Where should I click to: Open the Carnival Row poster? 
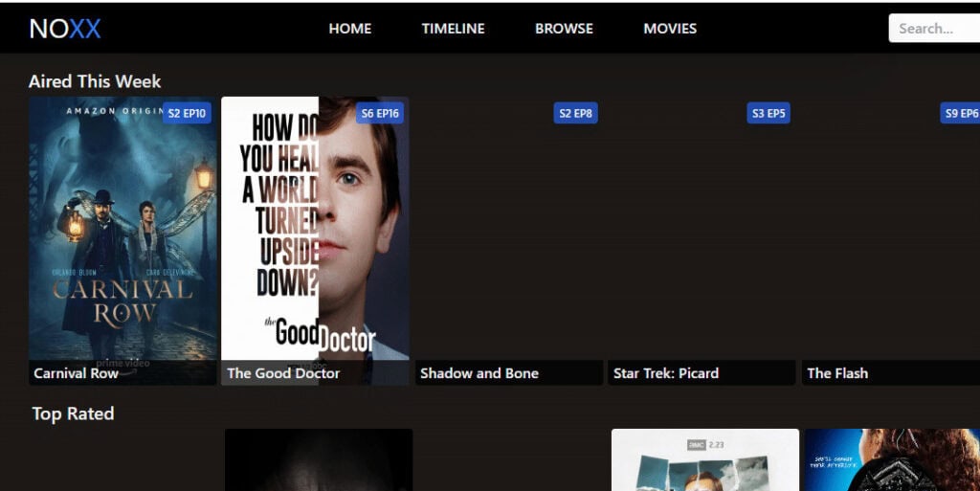point(122,240)
